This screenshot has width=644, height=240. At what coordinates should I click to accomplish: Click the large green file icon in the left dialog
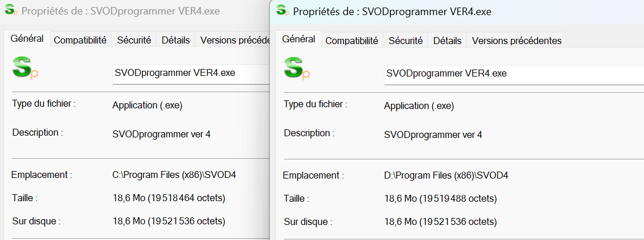coord(25,68)
